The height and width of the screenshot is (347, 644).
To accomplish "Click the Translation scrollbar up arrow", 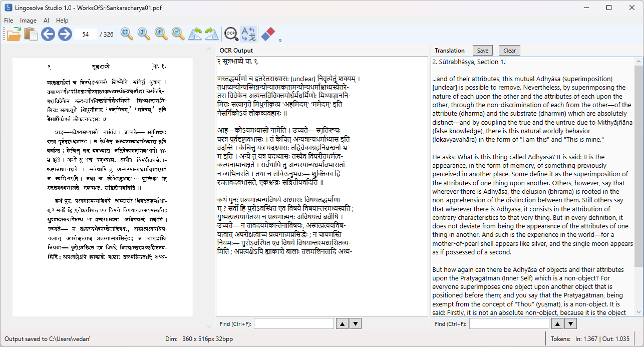I will point(638,61).
